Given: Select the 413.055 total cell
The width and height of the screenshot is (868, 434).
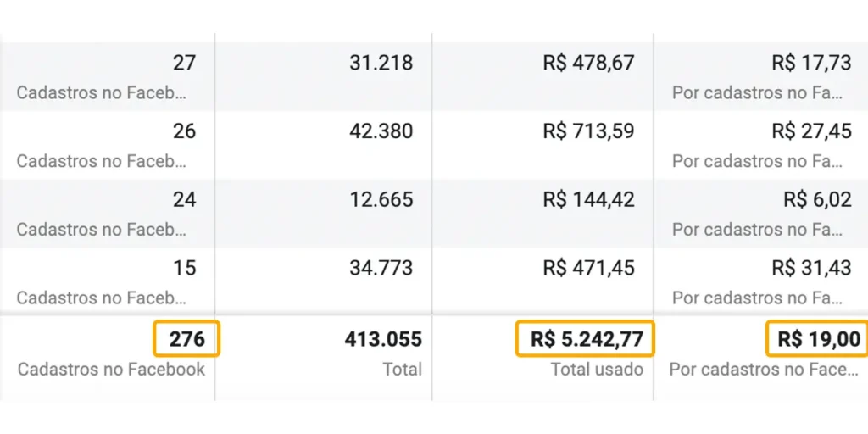Looking at the screenshot, I should (383, 340).
